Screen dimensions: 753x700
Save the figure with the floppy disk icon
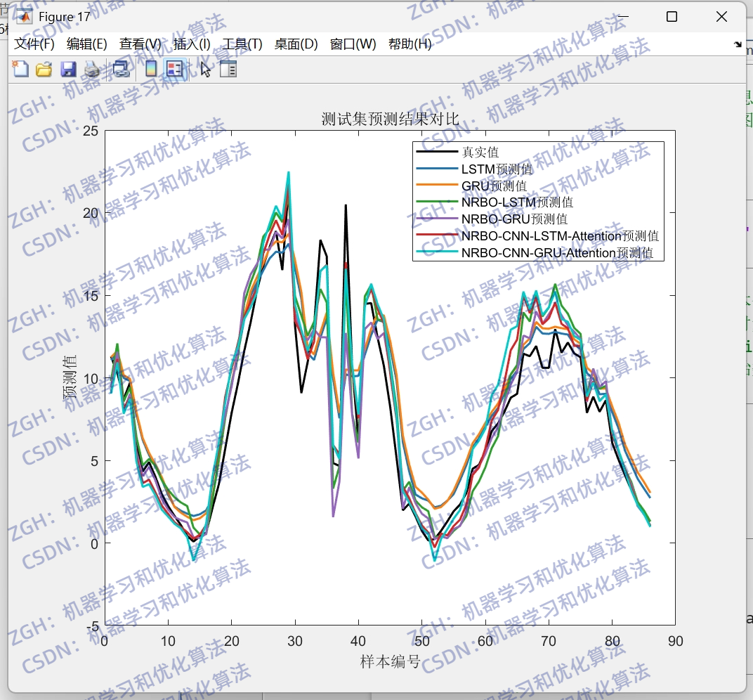click(68, 69)
